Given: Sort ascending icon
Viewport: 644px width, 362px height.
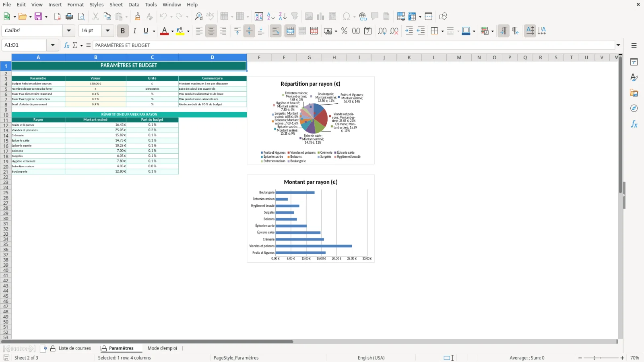Looking at the screenshot, I should point(271,16).
